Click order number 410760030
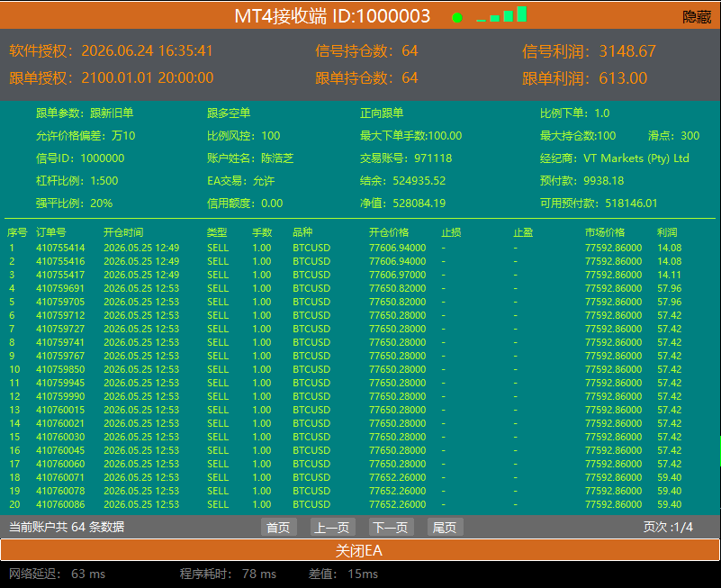This screenshot has height=588, width=721. point(60,437)
